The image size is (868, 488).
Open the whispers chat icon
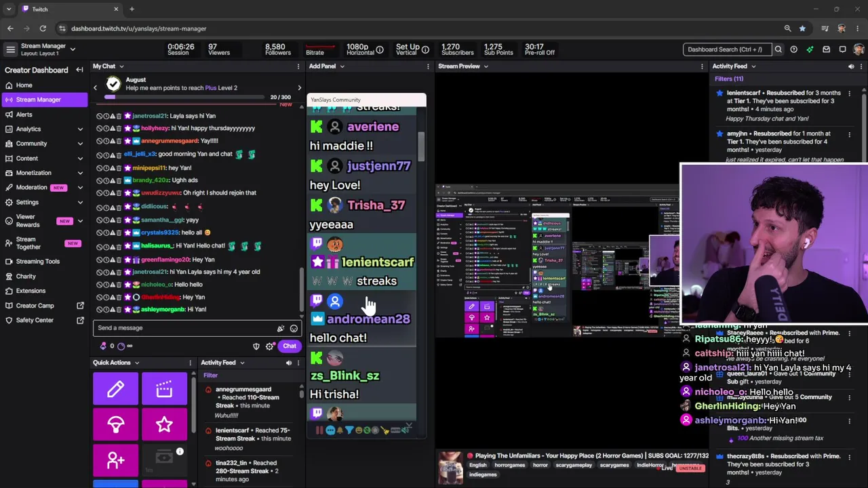(x=842, y=49)
